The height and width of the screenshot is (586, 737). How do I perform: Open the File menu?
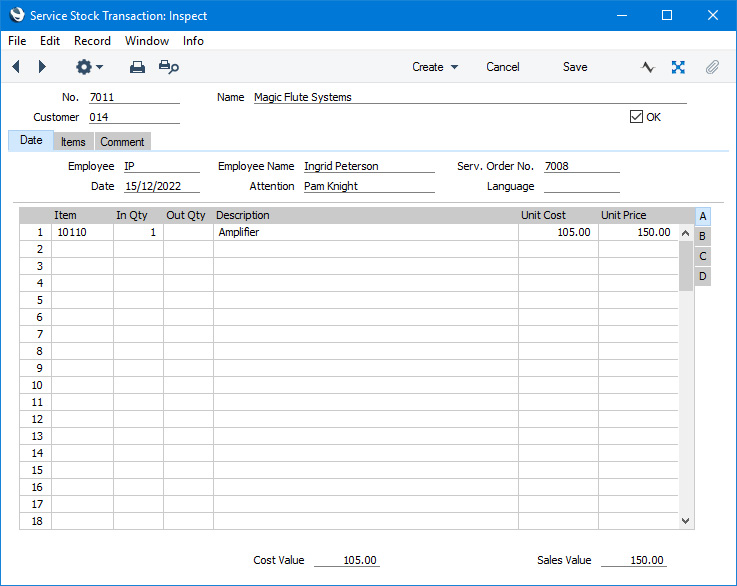pyautogui.click(x=17, y=41)
